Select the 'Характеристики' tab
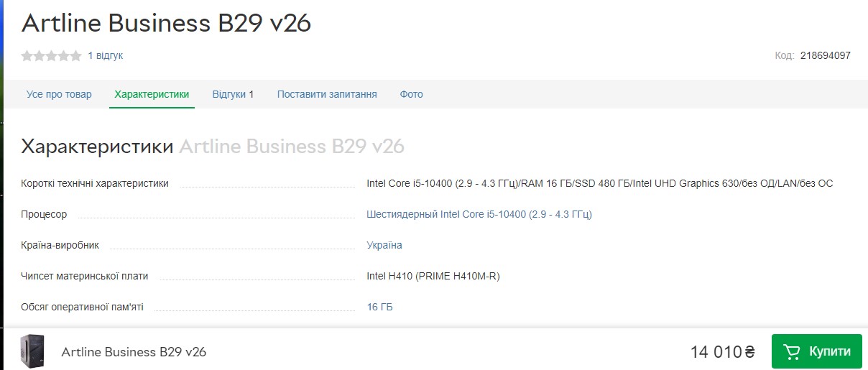Image resolution: width=868 pixels, height=370 pixels. coord(152,94)
